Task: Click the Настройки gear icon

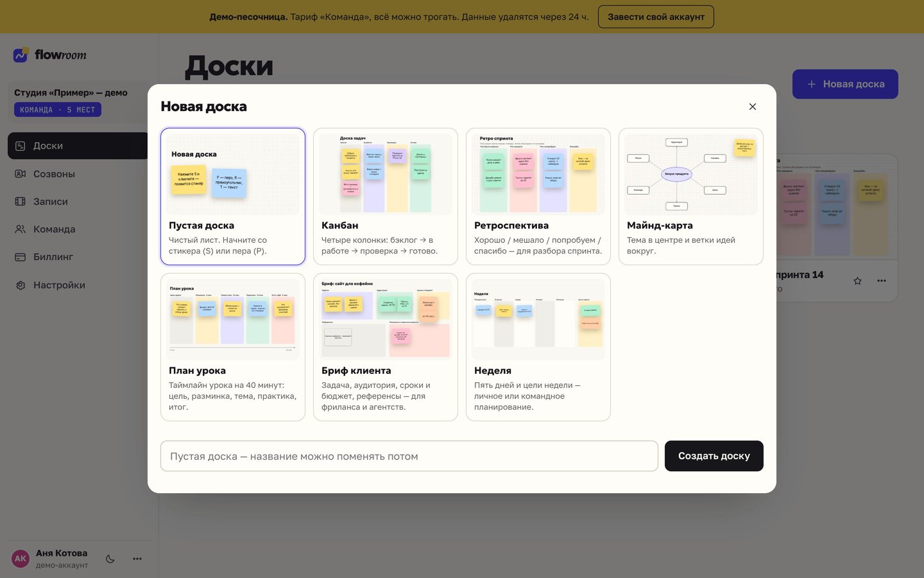Action: (x=21, y=285)
